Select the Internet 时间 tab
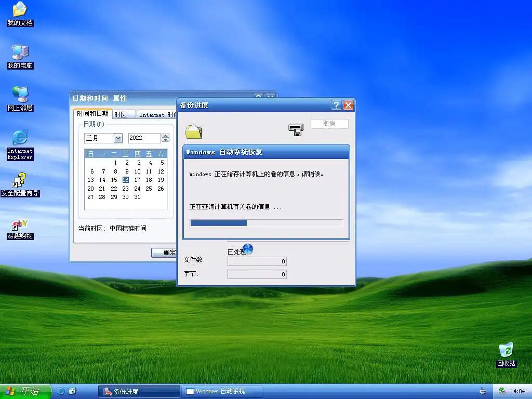The image size is (532, 399). [157, 115]
